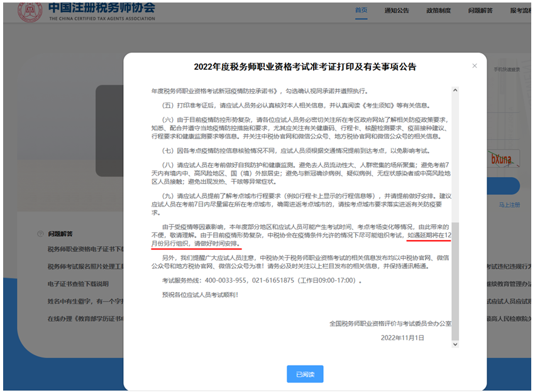
Task: Open the 通知公告 navigation tab
Action: [397, 11]
